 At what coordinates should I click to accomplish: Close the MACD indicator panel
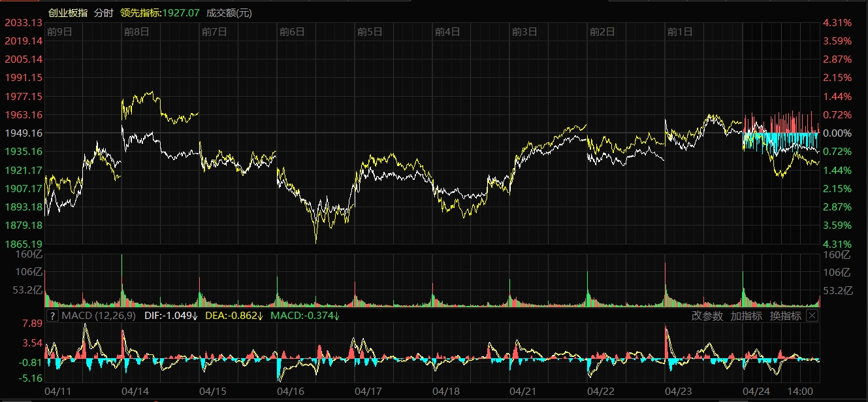[812, 316]
